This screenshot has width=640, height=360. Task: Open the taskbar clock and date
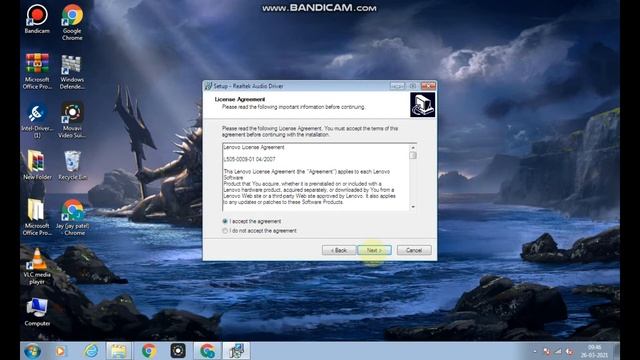pyautogui.click(x=594, y=351)
